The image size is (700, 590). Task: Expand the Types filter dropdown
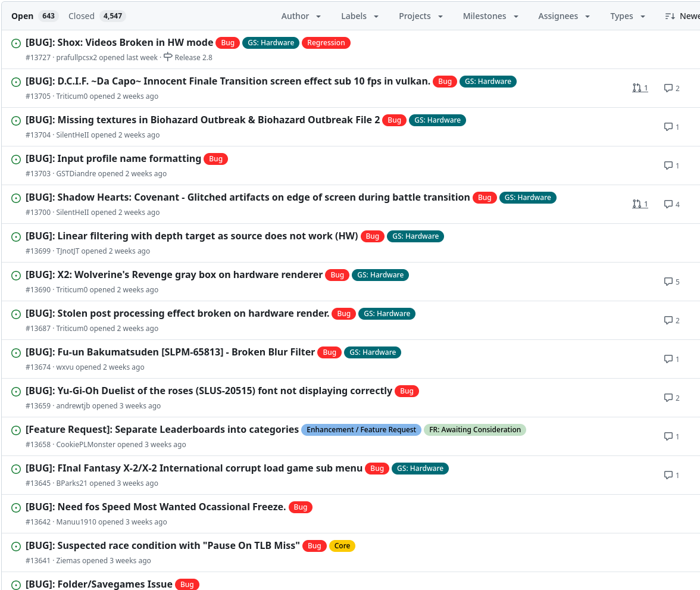tap(627, 16)
